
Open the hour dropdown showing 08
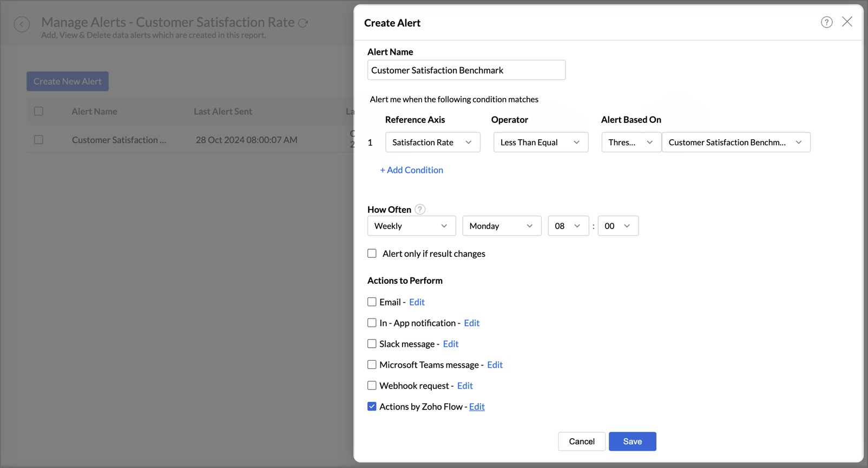pos(568,226)
